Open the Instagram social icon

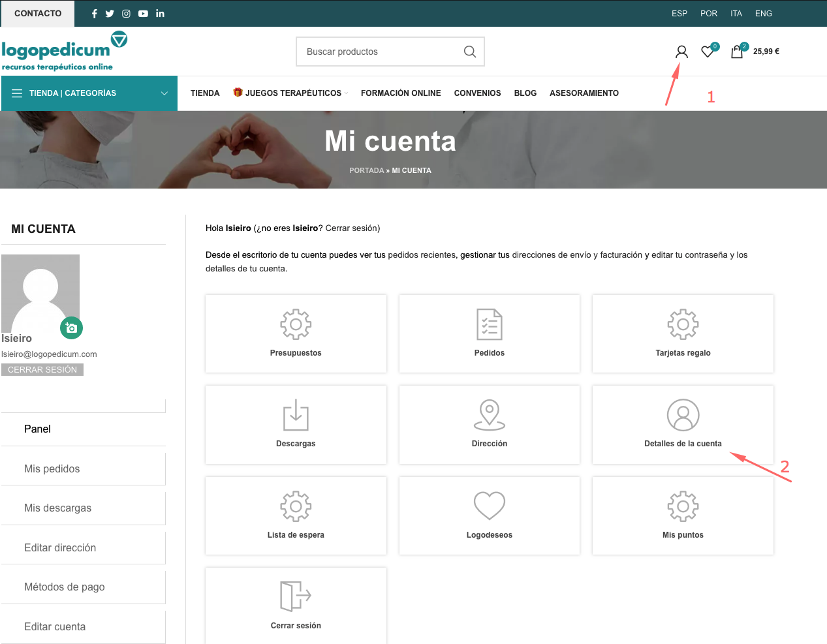[x=126, y=13]
